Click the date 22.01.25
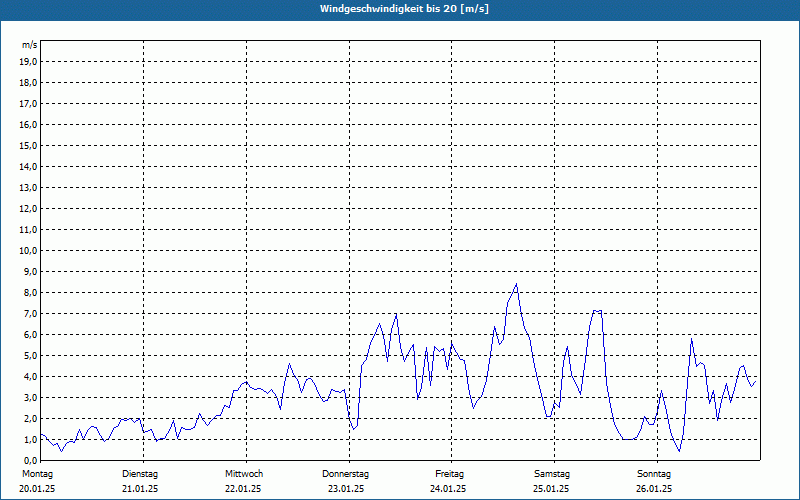 tap(243, 489)
